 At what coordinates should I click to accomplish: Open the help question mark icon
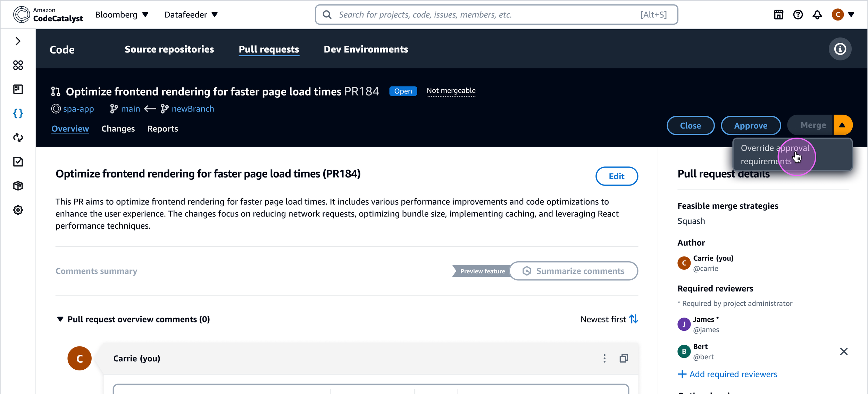(798, 15)
